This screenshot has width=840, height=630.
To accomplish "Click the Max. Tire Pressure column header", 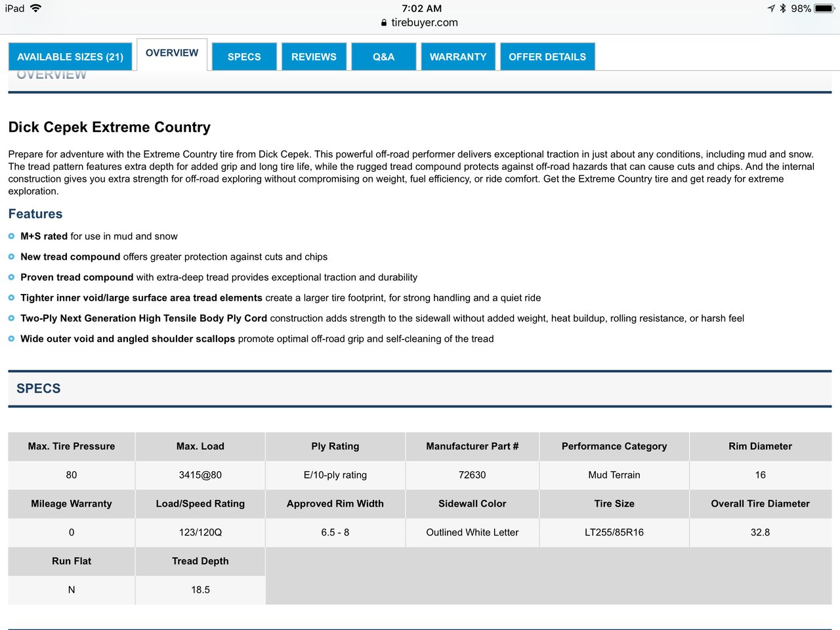I will tap(72, 446).
